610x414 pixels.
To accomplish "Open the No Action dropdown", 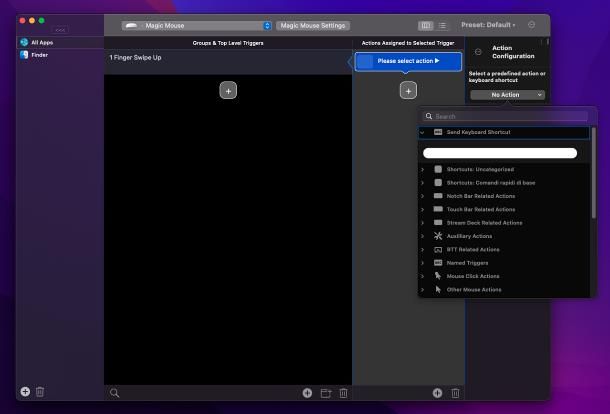I will click(507, 95).
